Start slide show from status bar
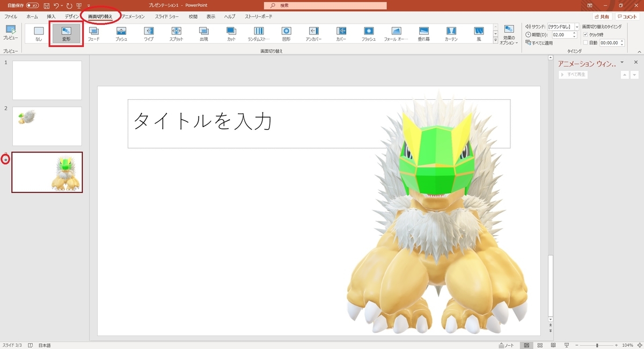The height and width of the screenshot is (349, 644). coord(566,345)
